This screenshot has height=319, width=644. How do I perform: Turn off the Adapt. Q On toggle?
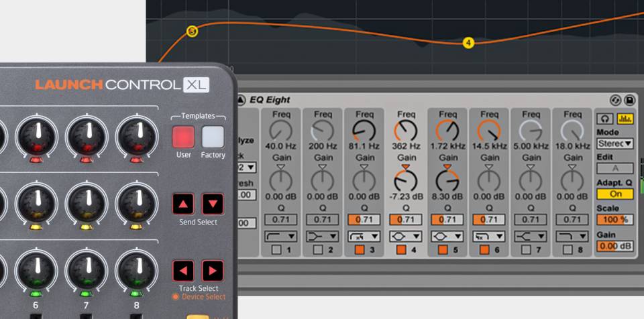coord(615,194)
